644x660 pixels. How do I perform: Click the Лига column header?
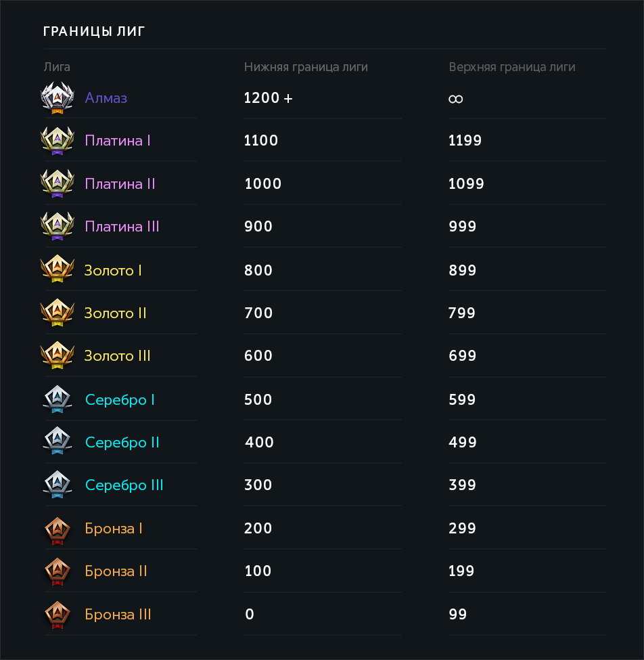pyautogui.click(x=57, y=67)
